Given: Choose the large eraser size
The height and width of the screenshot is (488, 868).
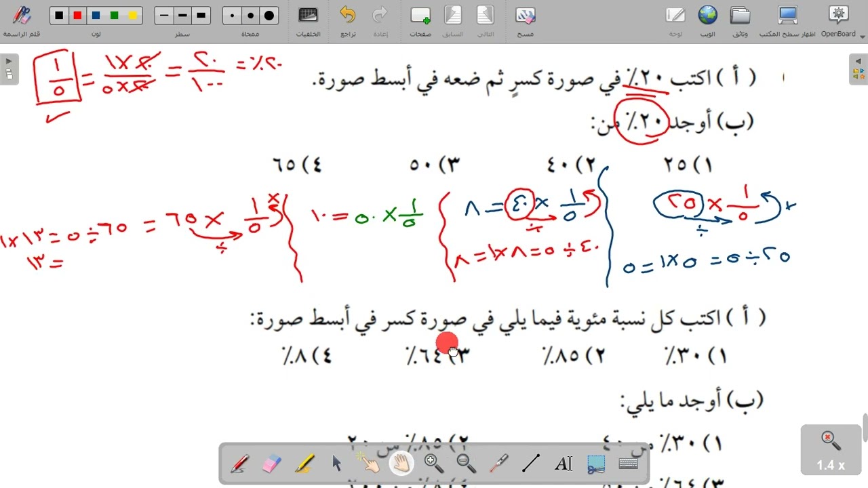Looking at the screenshot, I should [x=269, y=16].
